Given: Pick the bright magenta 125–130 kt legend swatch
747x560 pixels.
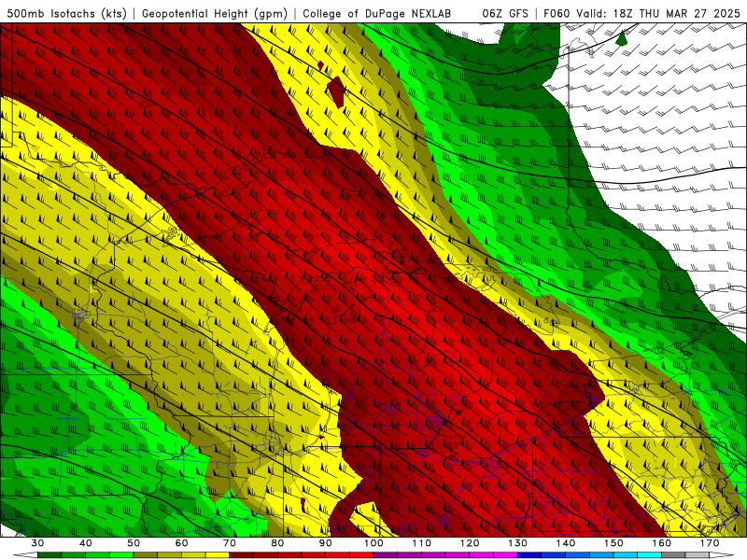Looking at the screenshot, I should (x=505, y=555).
